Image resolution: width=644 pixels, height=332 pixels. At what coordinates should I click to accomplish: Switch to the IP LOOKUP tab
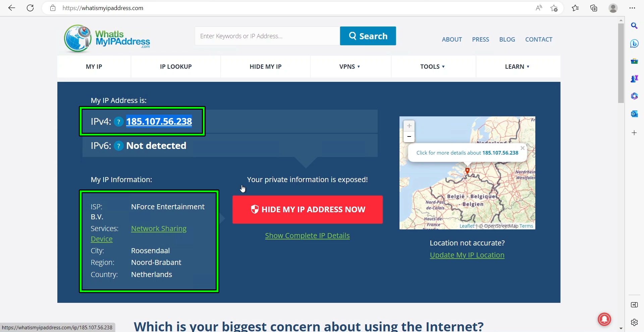pyautogui.click(x=175, y=66)
